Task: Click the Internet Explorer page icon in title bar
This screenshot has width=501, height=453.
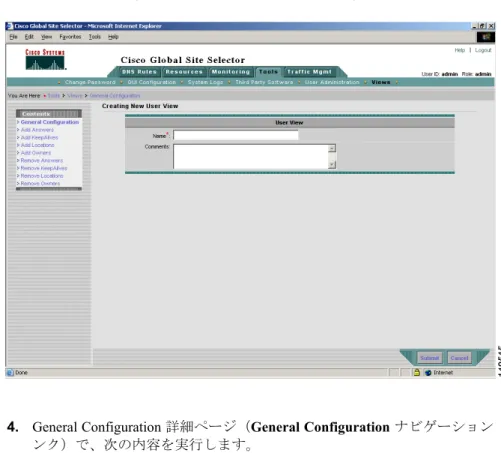Action: pyautogui.click(x=10, y=26)
